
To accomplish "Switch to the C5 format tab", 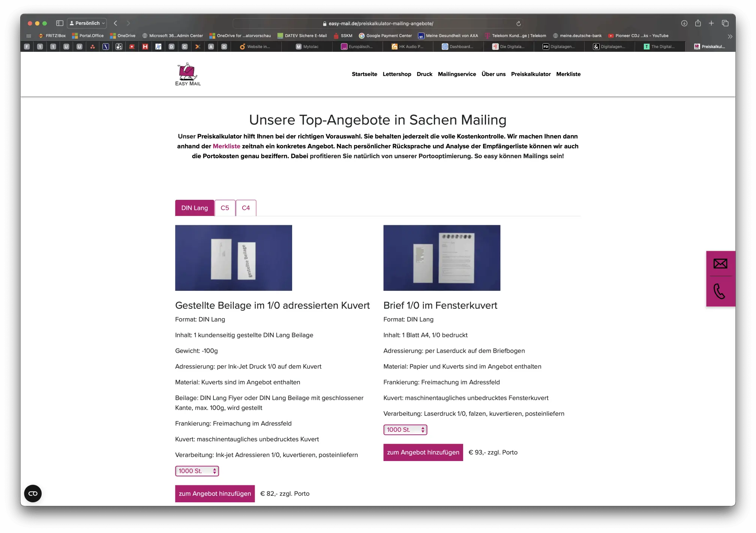I will click(225, 208).
